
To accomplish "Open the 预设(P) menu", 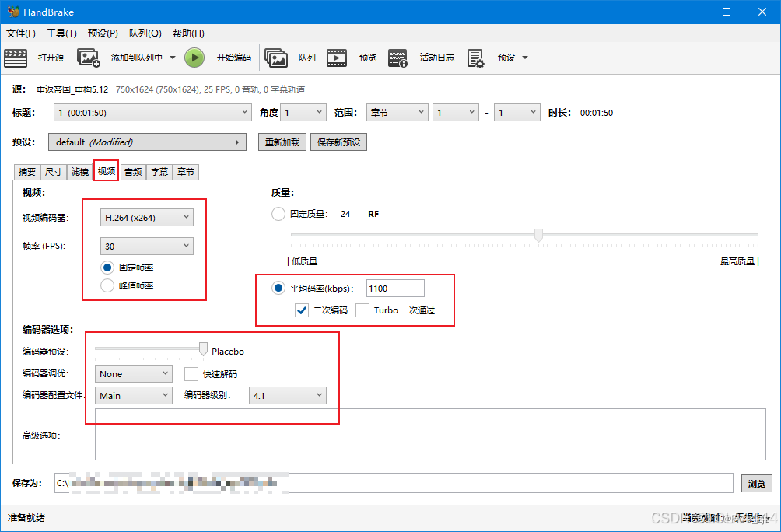I will pos(103,33).
